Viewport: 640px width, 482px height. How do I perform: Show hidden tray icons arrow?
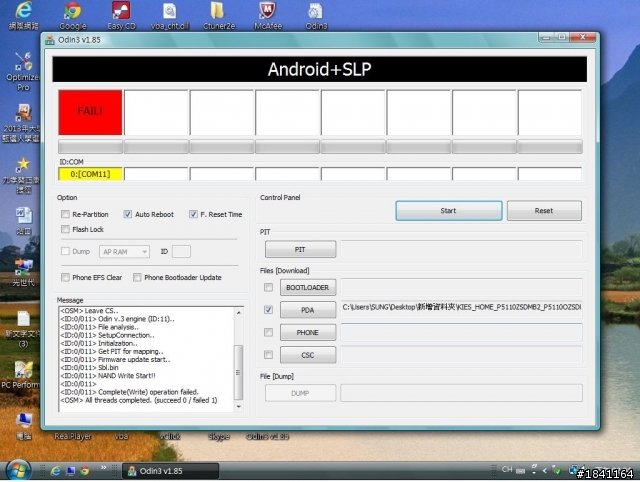tap(544, 471)
